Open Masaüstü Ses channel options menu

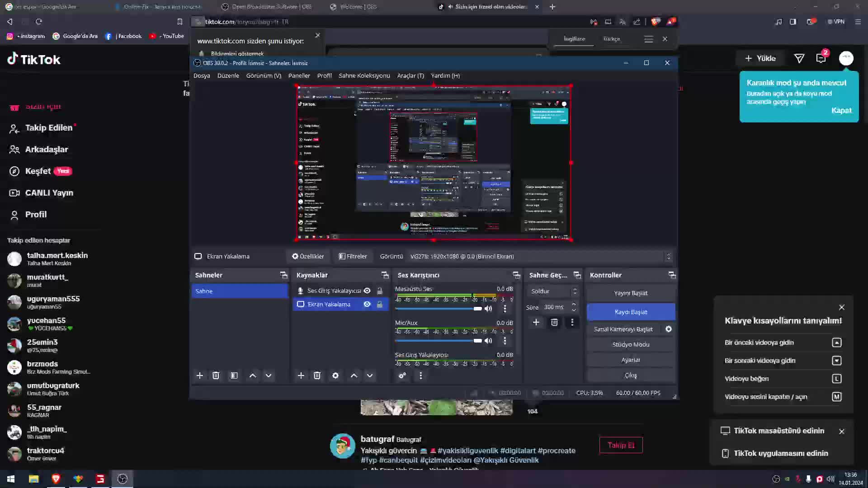pyautogui.click(x=505, y=309)
